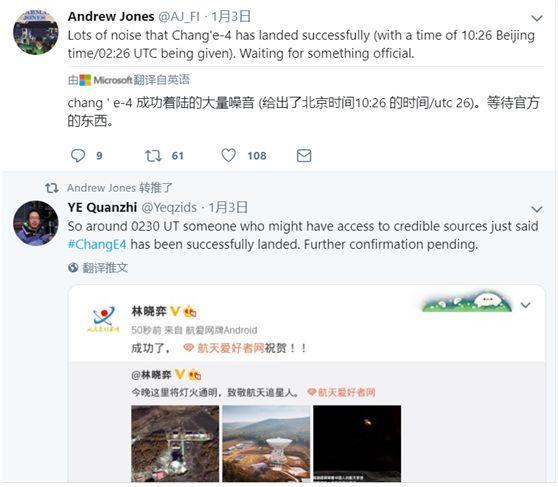Open the radio telescope dish thumbnail

tap(266, 444)
